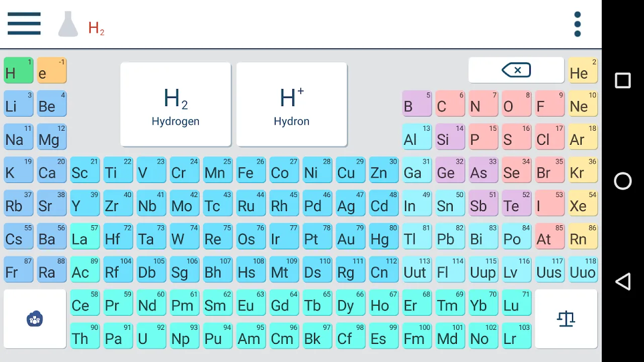Pick the Uranium U element tile
644x362 pixels.
151,336
